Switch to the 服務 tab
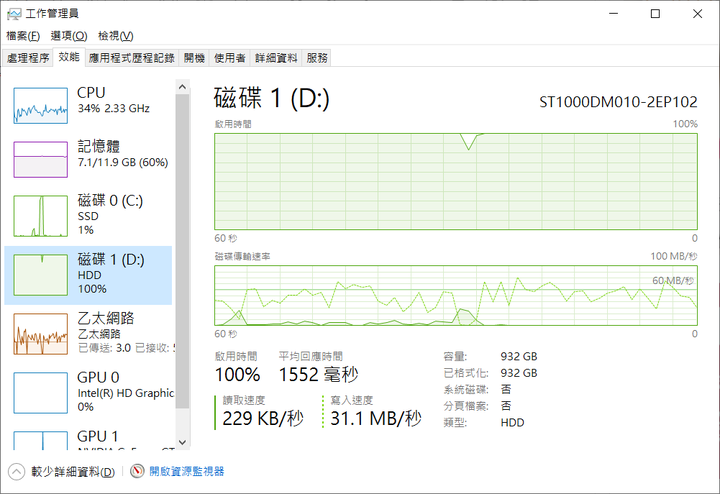 pos(317,58)
